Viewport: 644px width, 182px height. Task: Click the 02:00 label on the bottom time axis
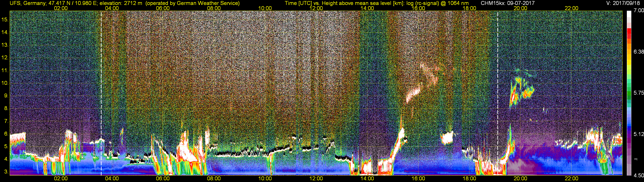point(61,179)
